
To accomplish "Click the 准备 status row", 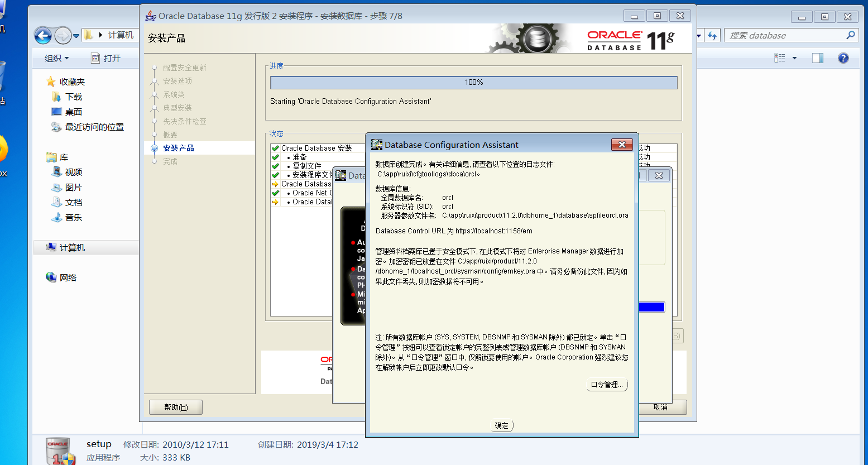I will coord(300,157).
